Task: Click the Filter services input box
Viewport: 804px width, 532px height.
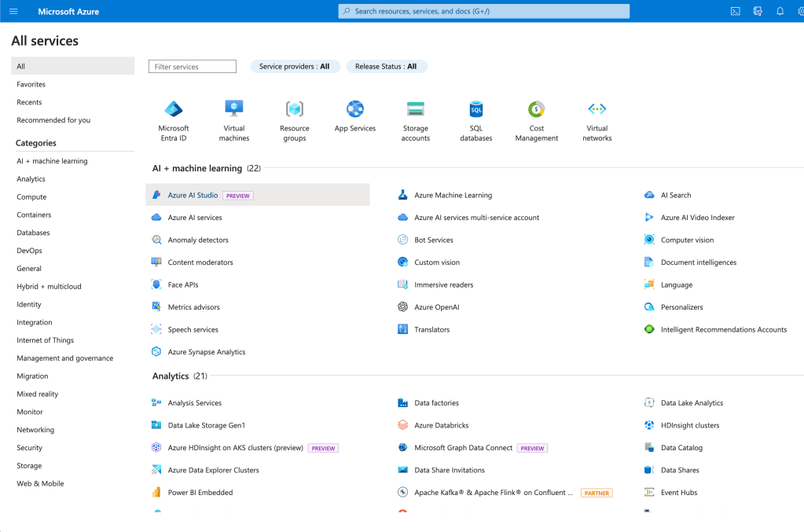Action: click(x=193, y=67)
